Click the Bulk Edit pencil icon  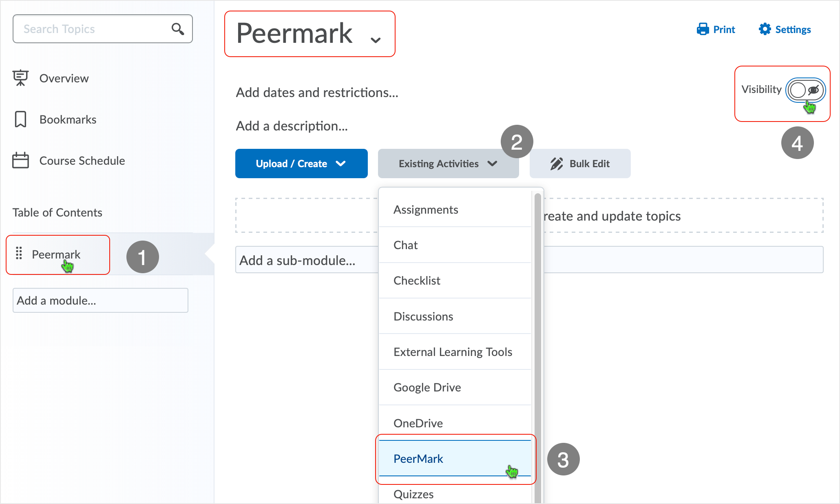click(557, 164)
